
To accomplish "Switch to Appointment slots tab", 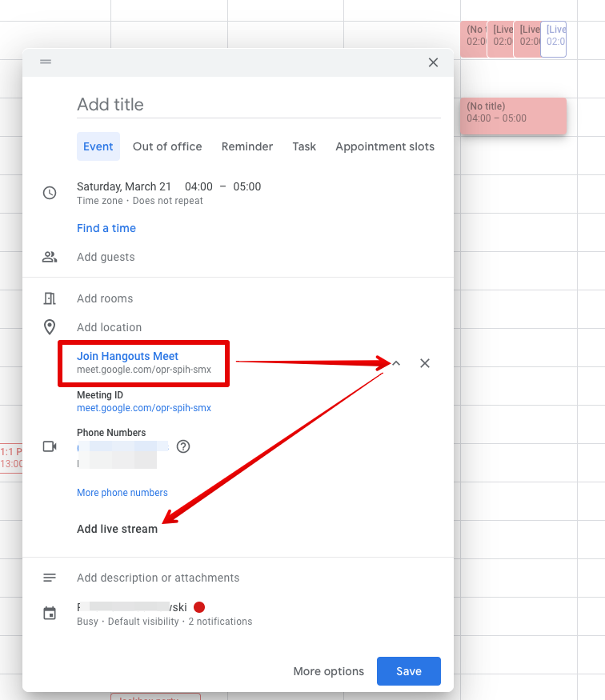I will coord(385,146).
